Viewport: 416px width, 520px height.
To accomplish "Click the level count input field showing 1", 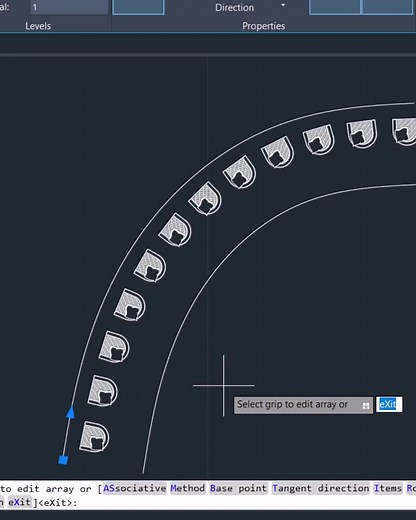I will 69,7.
